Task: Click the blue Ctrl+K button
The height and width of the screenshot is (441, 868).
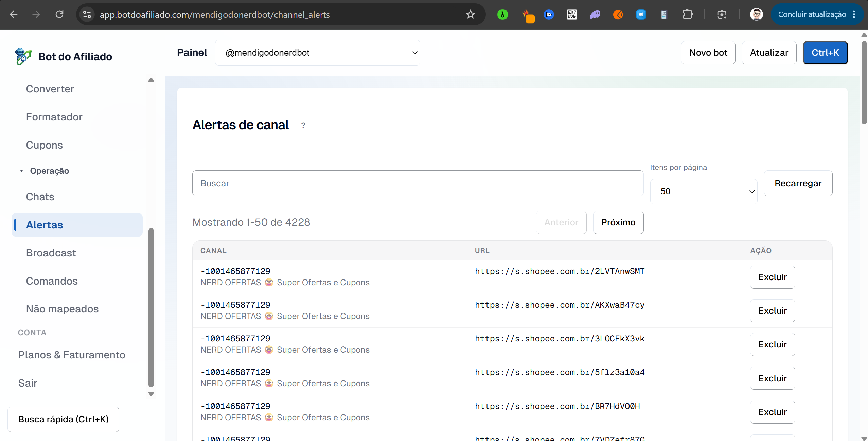Action: (x=825, y=53)
